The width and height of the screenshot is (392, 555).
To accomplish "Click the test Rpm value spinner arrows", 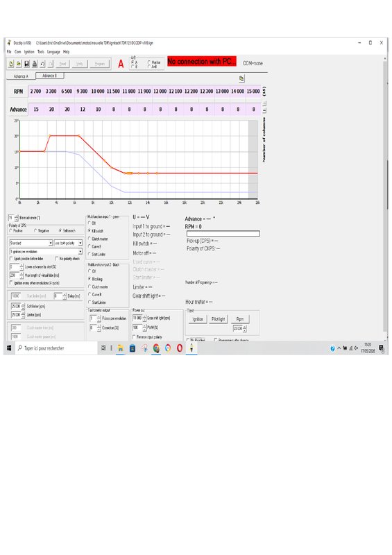I will (245, 329).
